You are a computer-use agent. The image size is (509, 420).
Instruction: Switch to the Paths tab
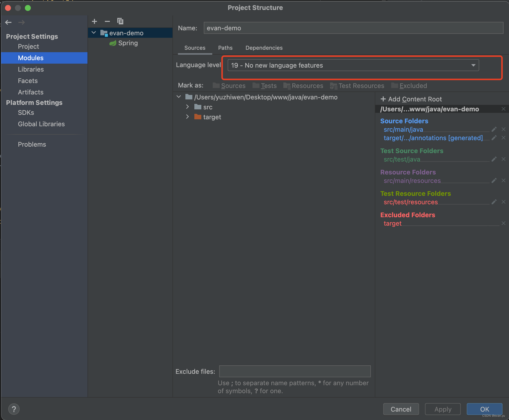[x=225, y=48]
